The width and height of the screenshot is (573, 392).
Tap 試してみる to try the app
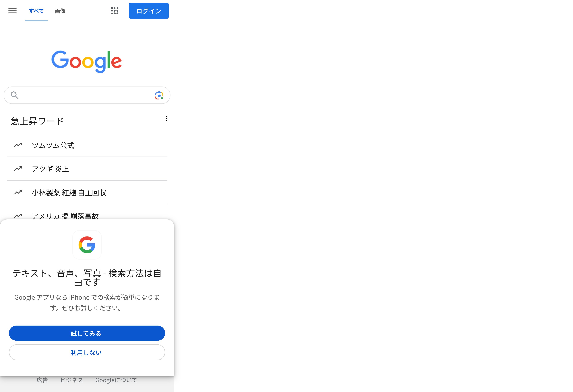click(x=87, y=333)
